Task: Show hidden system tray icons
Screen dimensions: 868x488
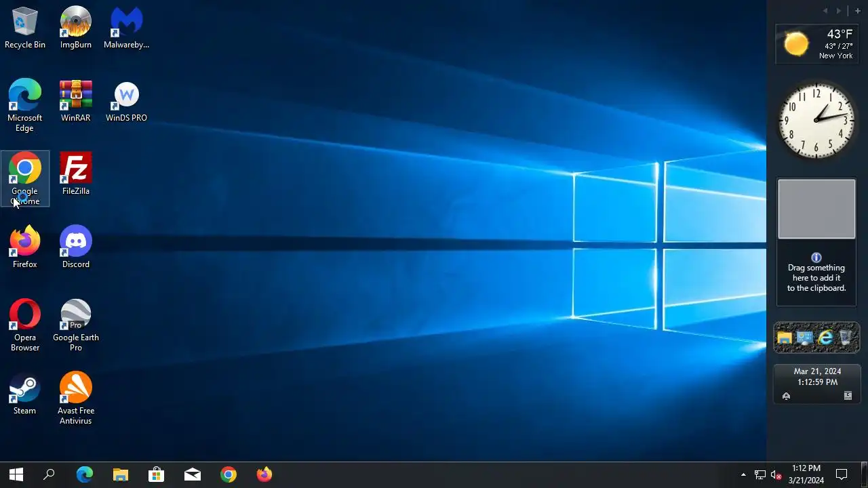Action: (x=743, y=474)
